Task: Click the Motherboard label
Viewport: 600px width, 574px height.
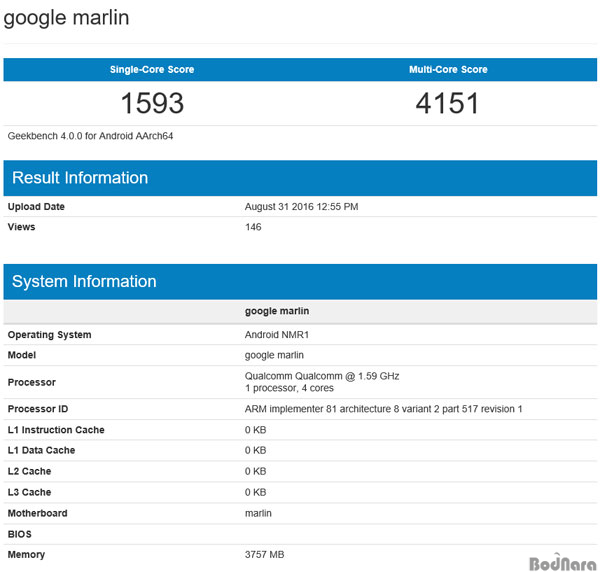Action: click(x=38, y=514)
